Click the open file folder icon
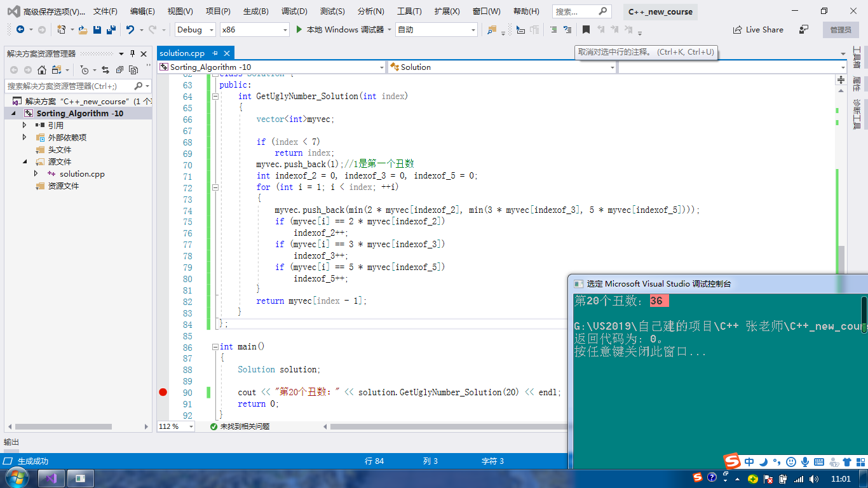868x488 pixels. point(83,30)
